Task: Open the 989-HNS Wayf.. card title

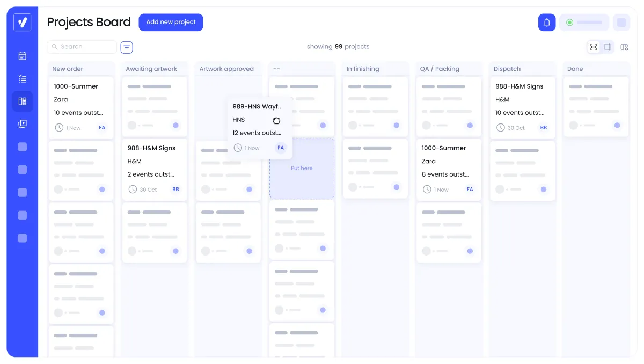Action: pyautogui.click(x=257, y=106)
